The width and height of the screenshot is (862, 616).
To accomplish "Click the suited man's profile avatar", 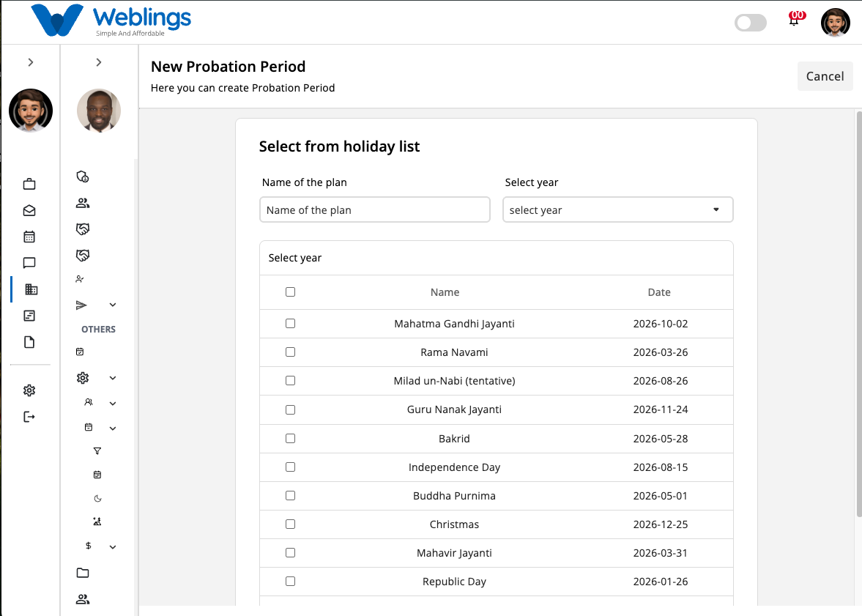I will (99, 111).
